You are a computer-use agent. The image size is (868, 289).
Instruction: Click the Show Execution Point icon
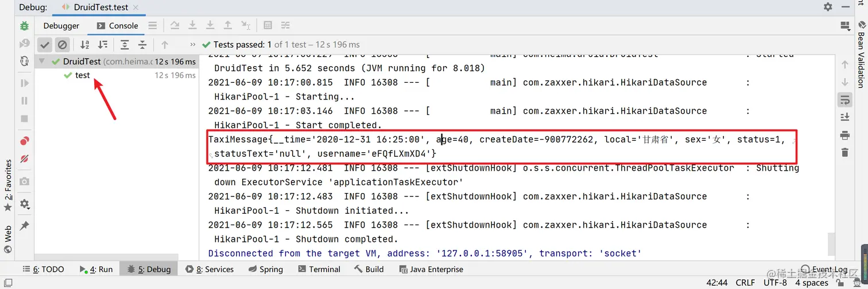[x=175, y=25]
